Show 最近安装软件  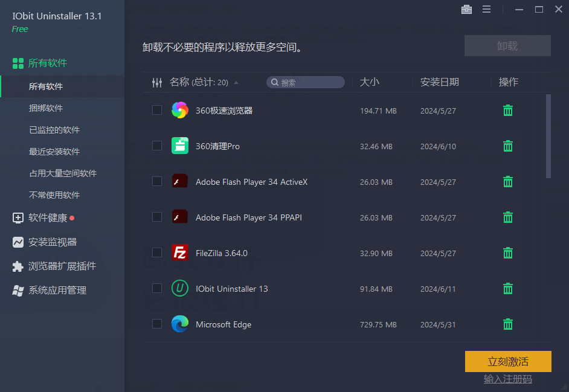54,152
